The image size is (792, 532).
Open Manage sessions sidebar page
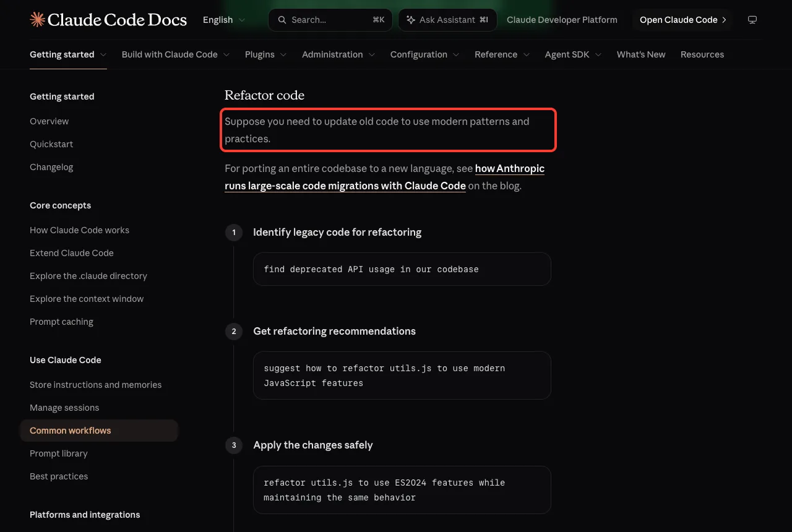(64, 408)
